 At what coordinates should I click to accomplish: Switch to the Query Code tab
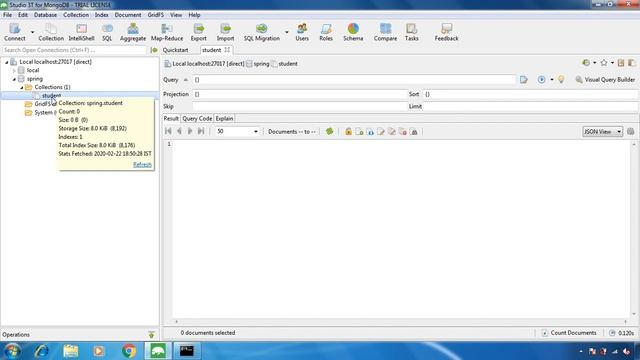coord(197,118)
